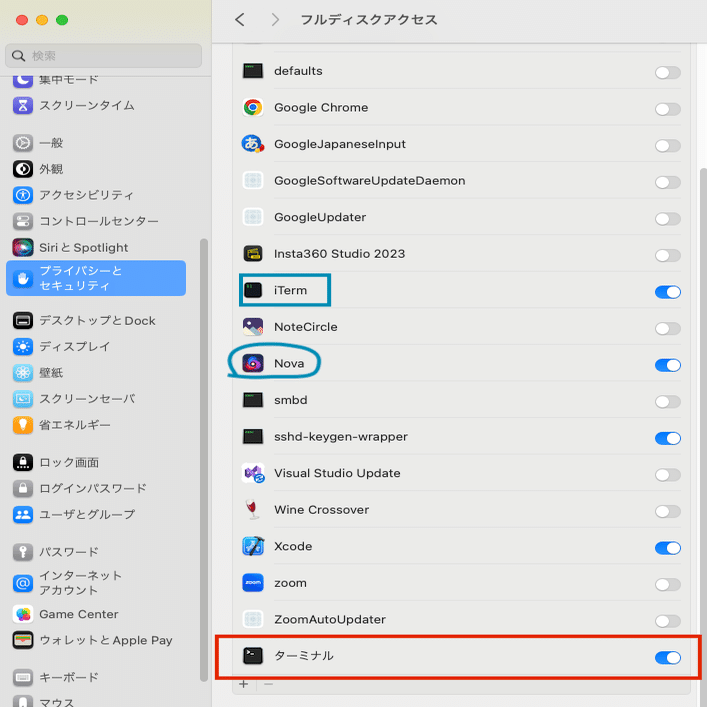This screenshot has width=707, height=707.
Task: Click the Visual Studio Update icon
Action: pos(252,473)
